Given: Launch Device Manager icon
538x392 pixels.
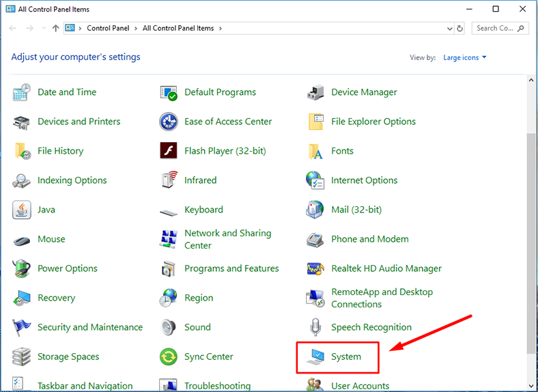Looking at the screenshot, I should pos(315,92).
